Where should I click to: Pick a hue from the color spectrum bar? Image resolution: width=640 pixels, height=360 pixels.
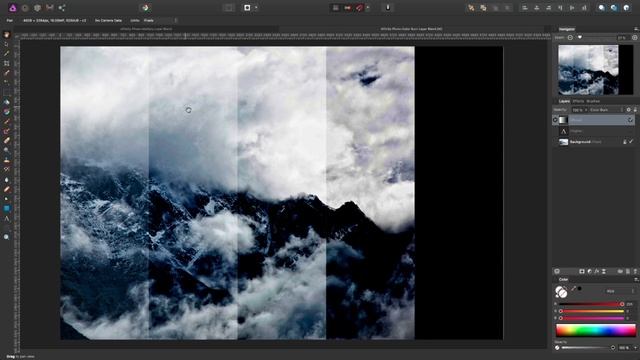596,330
